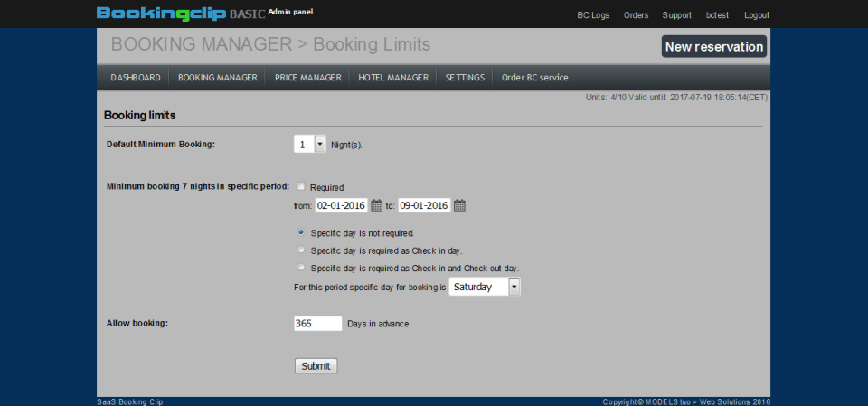Viewport: 868px width, 406px height.
Task: Open the Settings menu item
Action: click(465, 78)
